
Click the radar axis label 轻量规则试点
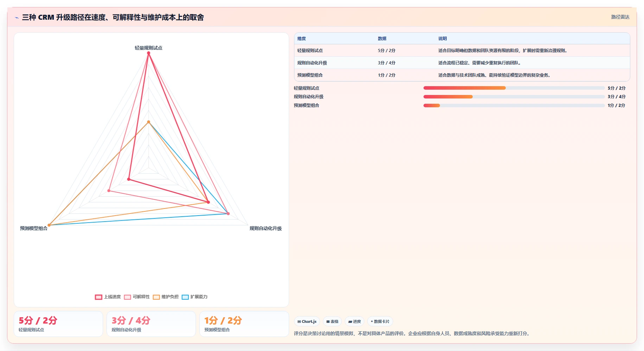click(x=148, y=48)
